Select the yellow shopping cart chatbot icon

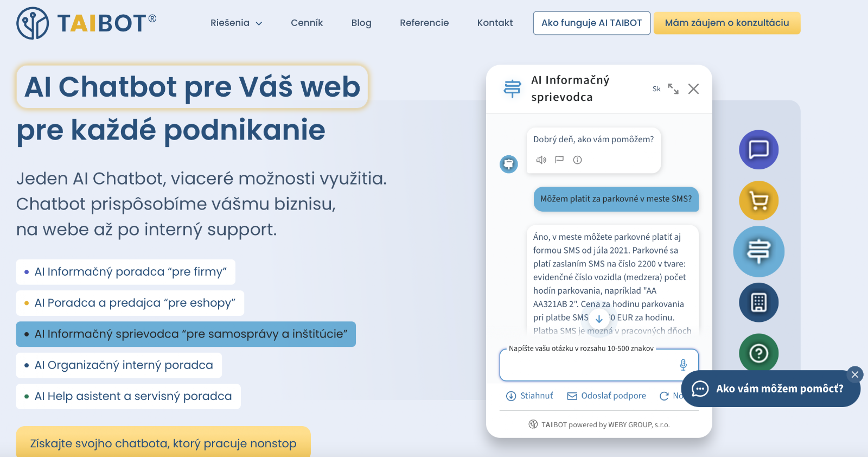tap(758, 201)
